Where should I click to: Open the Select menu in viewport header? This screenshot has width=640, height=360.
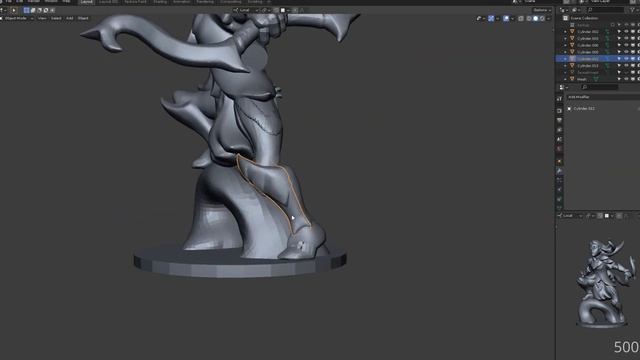[56, 18]
